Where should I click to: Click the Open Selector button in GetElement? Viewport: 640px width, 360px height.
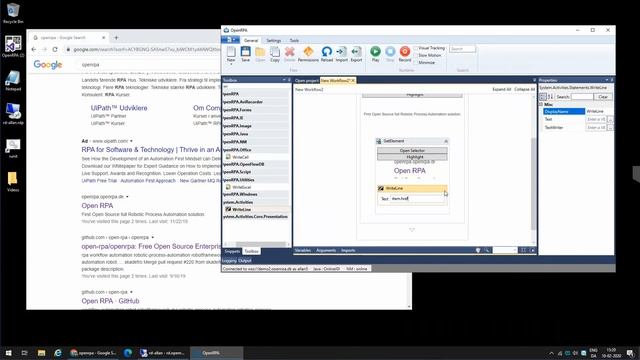click(412, 151)
